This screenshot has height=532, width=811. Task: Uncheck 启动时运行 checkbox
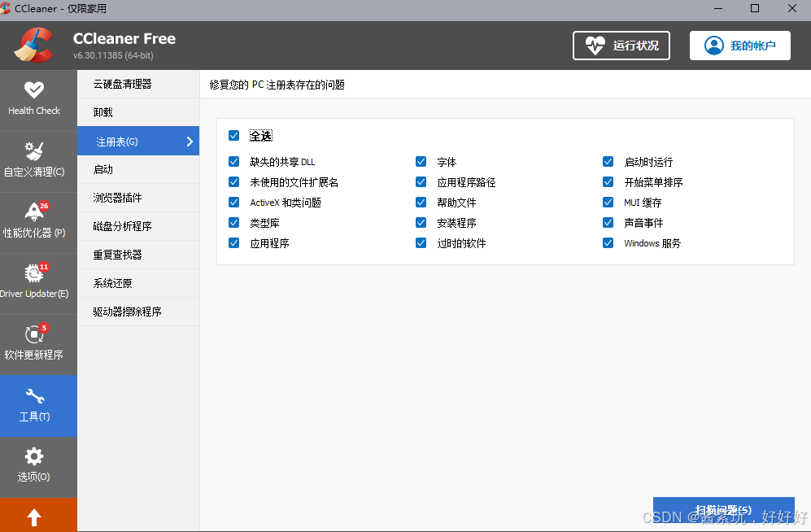pos(608,162)
